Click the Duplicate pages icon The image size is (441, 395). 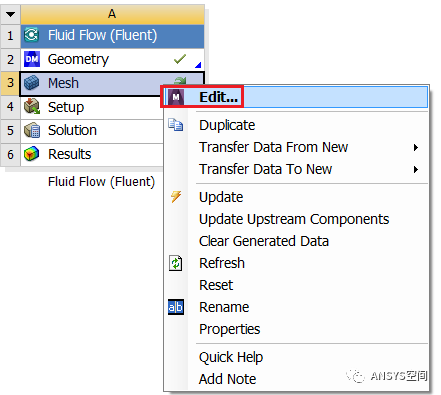pyautogui.click(x=176, y=125)
